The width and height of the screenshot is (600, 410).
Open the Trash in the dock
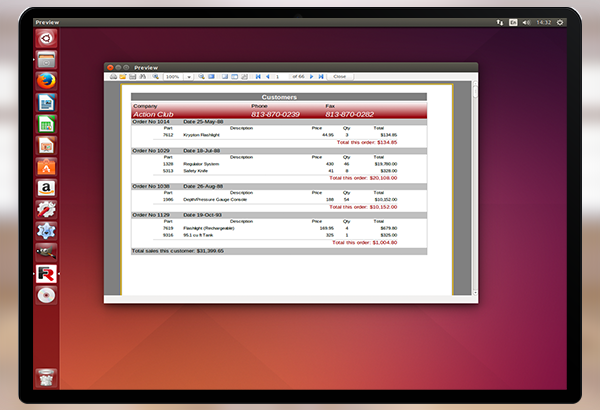pyautogui.click(x=47, y=377)
